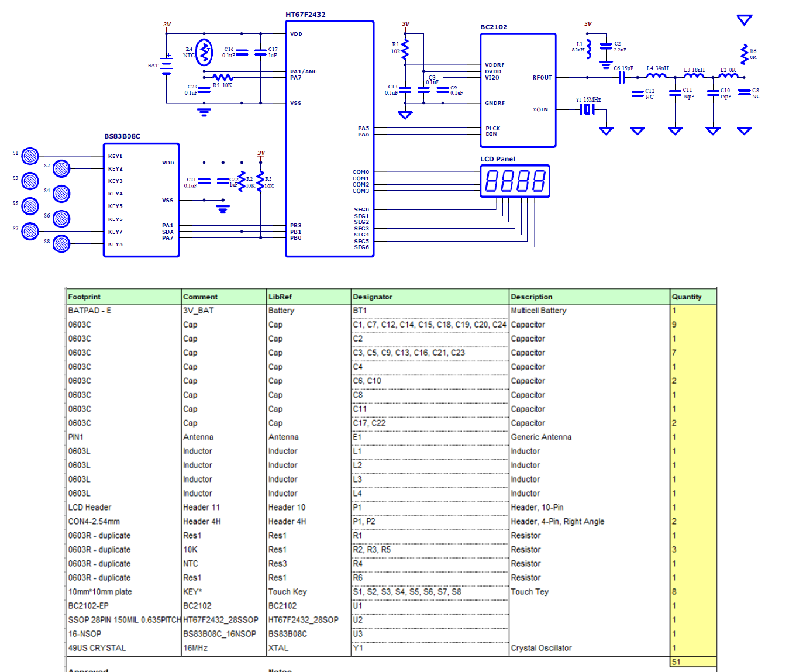The width and height of the screenshot is (789, 672).
Task: Select the Generic Antenna description cell
Action: [590, 437]
